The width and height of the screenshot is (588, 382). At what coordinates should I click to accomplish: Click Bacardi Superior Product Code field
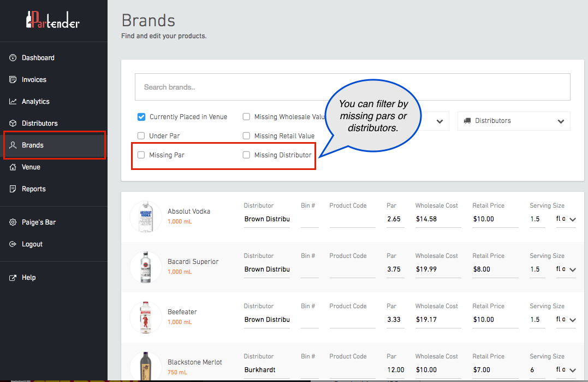[x=353, y=269]
